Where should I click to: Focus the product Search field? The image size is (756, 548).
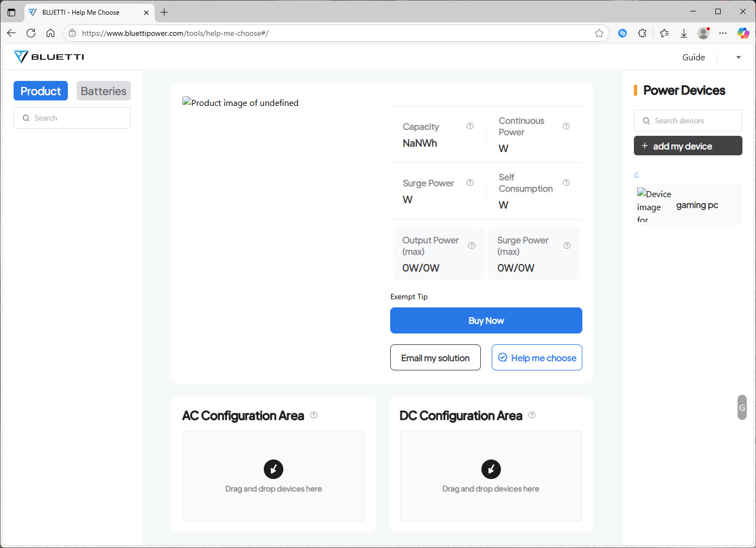pos(72,118)
